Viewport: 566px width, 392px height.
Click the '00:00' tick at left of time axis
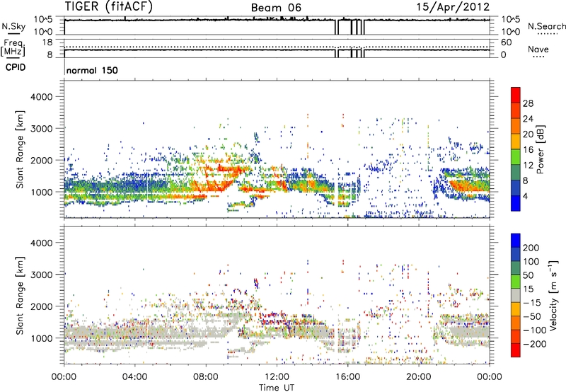pos(64,377)
